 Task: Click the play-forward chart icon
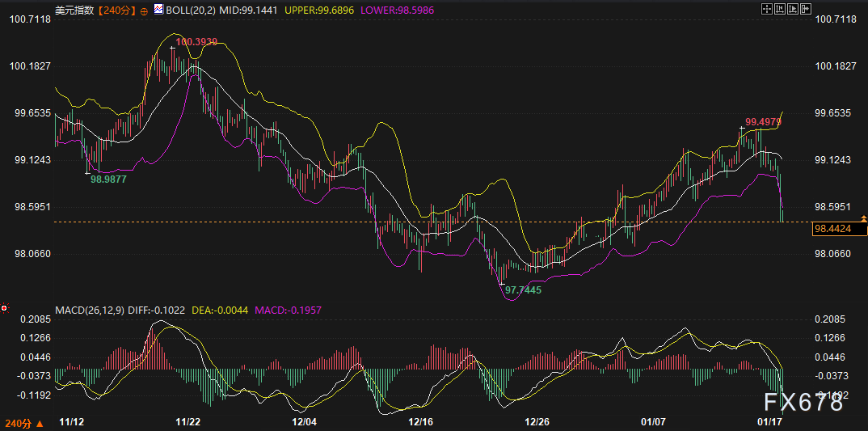[x=794, y=9]
